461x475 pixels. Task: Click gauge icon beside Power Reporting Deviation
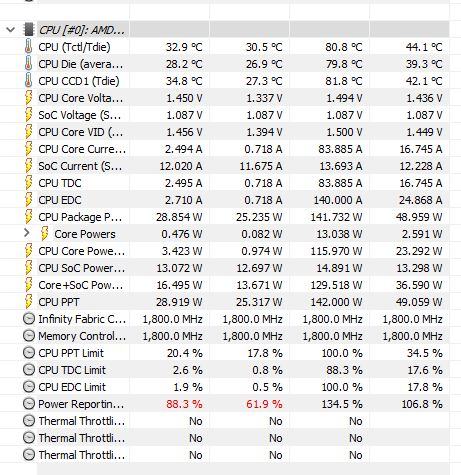[29, 404]
